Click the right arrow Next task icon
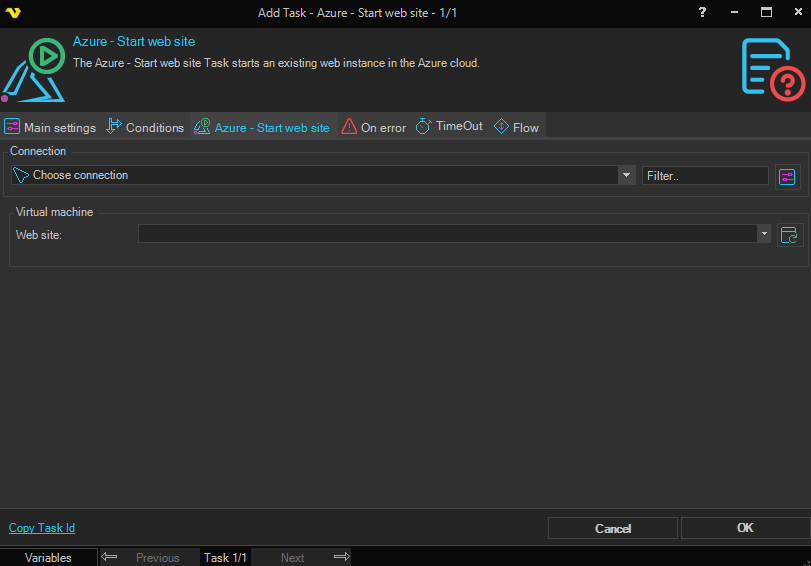This screenshot has width=811, height=566. 341,557
